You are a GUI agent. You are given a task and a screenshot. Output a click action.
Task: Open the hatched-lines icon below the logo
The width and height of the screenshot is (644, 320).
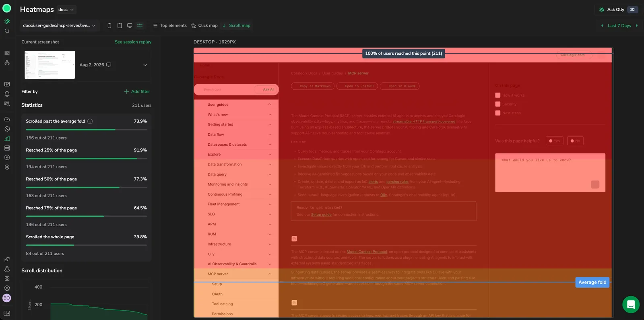click(7, 21)
